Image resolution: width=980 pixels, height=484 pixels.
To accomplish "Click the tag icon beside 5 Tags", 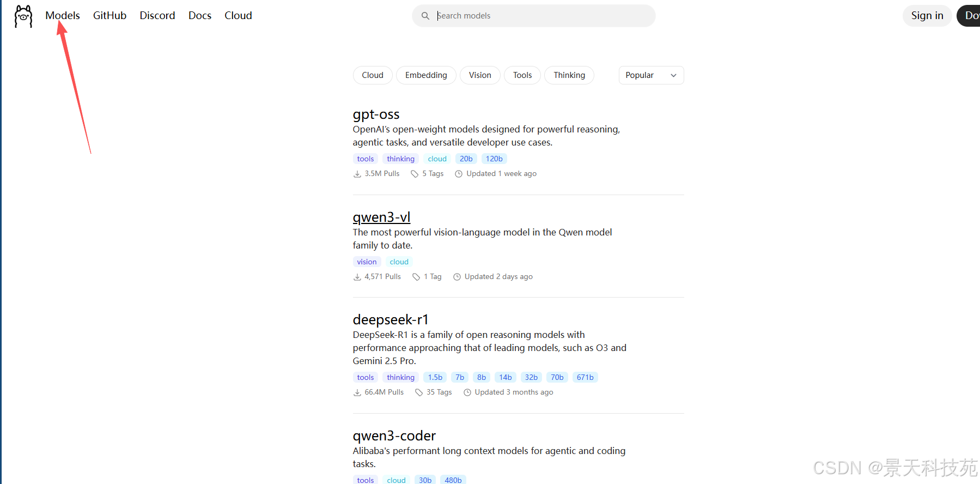I will coord(415,174).
